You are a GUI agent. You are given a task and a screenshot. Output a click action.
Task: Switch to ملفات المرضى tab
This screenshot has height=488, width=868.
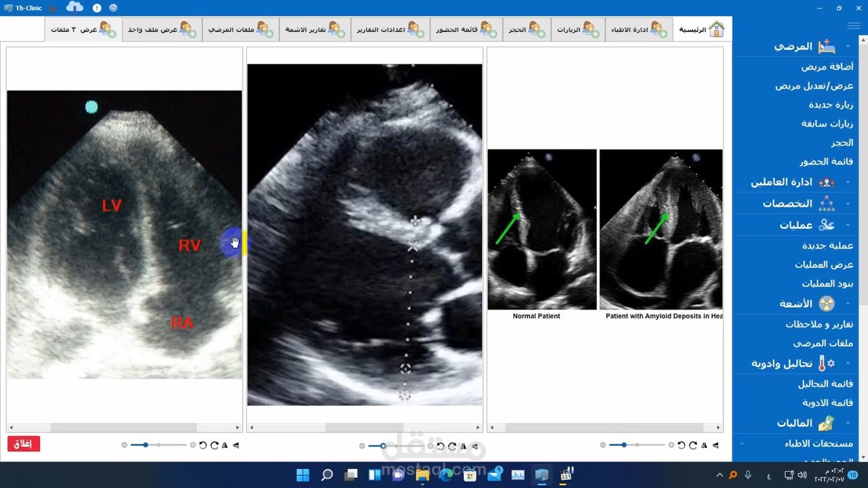tap(241, 30)
